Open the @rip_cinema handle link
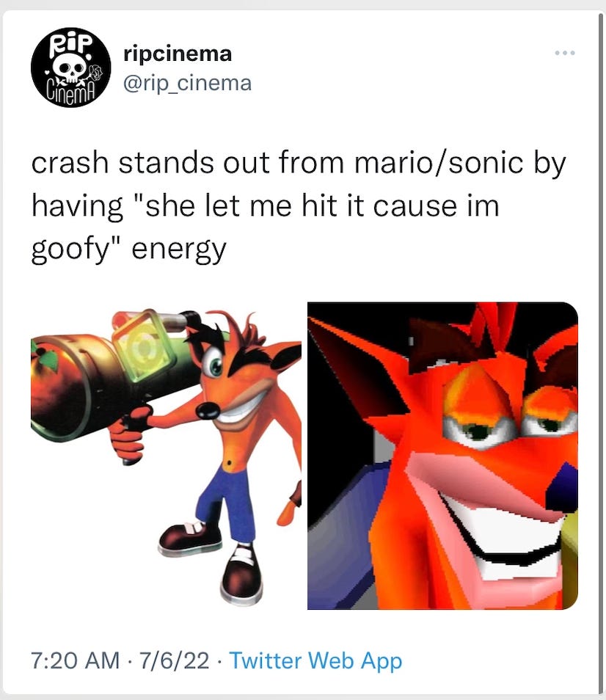This screenshot has width=606, height=700. click(187, 84)
